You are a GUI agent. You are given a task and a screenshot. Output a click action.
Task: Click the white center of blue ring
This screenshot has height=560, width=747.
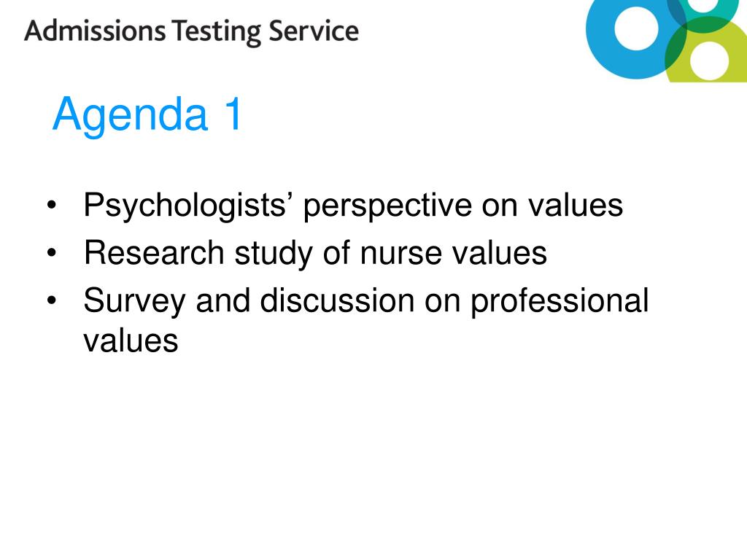point(636,28)
